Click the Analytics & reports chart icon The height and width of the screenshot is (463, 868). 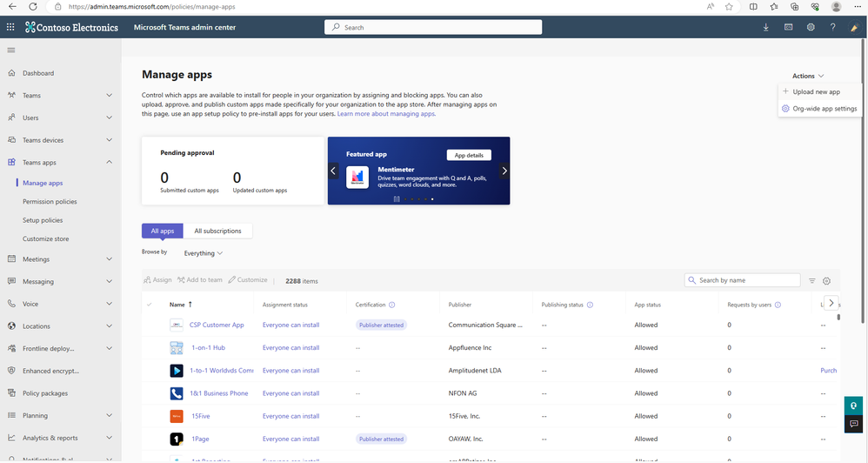11,438
